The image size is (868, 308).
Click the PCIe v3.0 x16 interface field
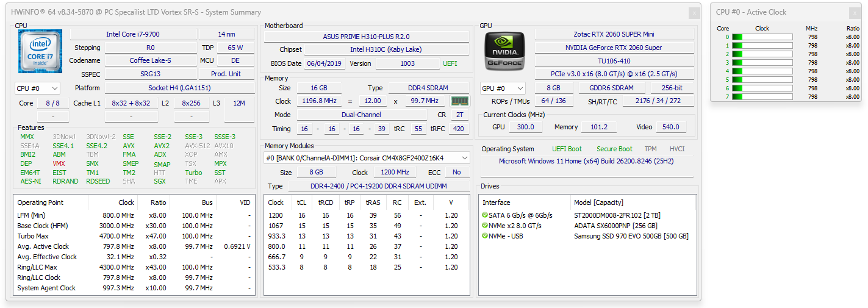[614, 74]
